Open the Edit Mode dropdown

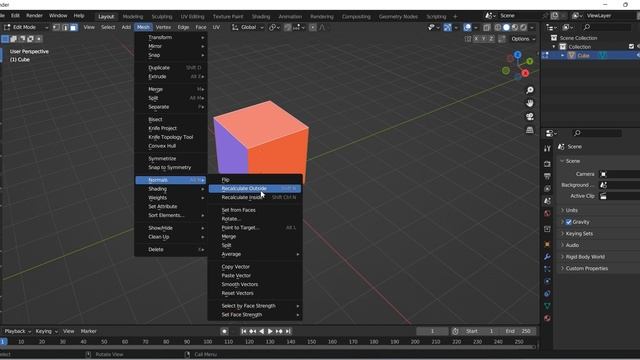point(26,27)
